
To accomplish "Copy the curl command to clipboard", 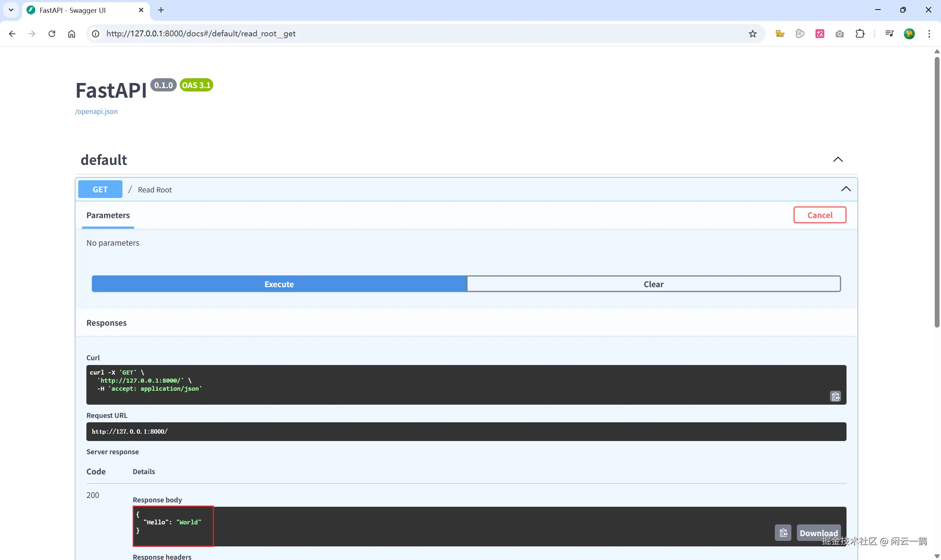I will click(835, 396).
